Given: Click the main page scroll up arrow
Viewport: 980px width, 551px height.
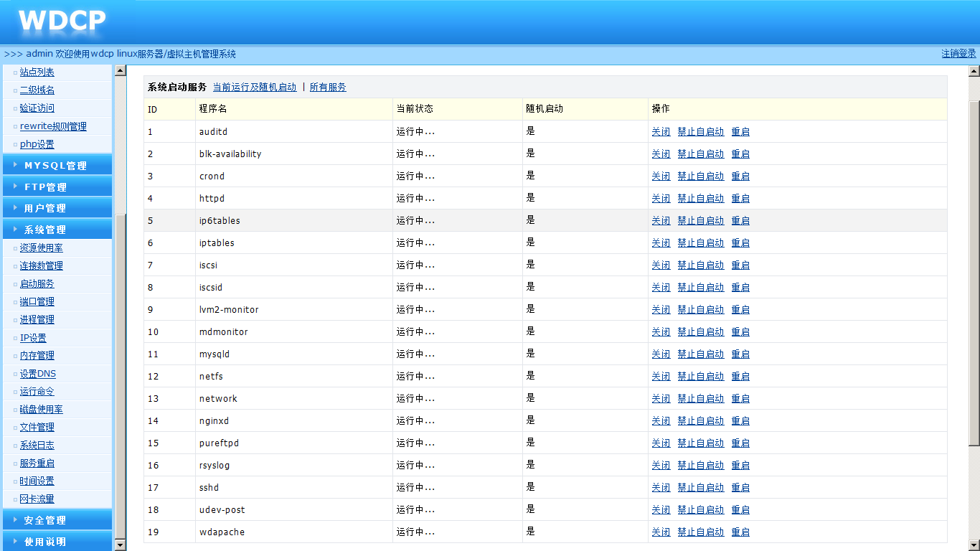Looking at the screenshot, I should pyautogui.click(x=974, y=71).
